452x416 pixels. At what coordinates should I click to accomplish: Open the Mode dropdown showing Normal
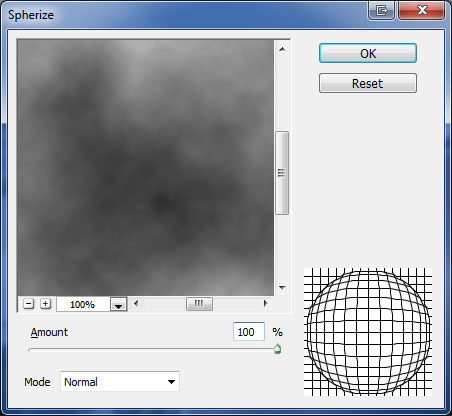pos(120,382)
